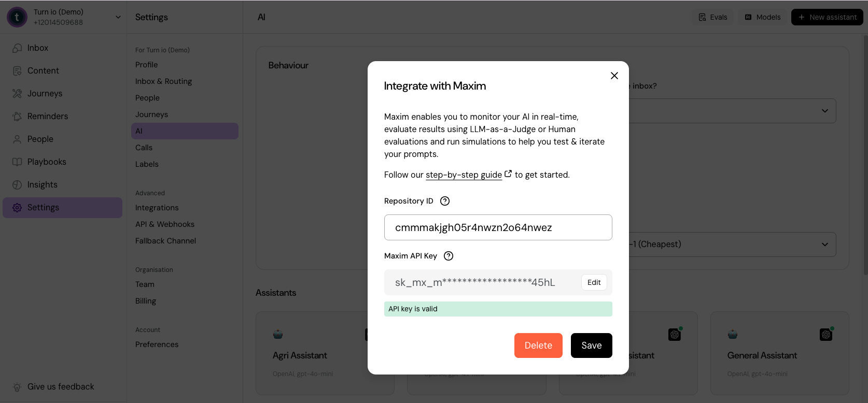Close the Integrate with Maxim dialog
This screenshot has width=868, height=403.
(614, 76)
